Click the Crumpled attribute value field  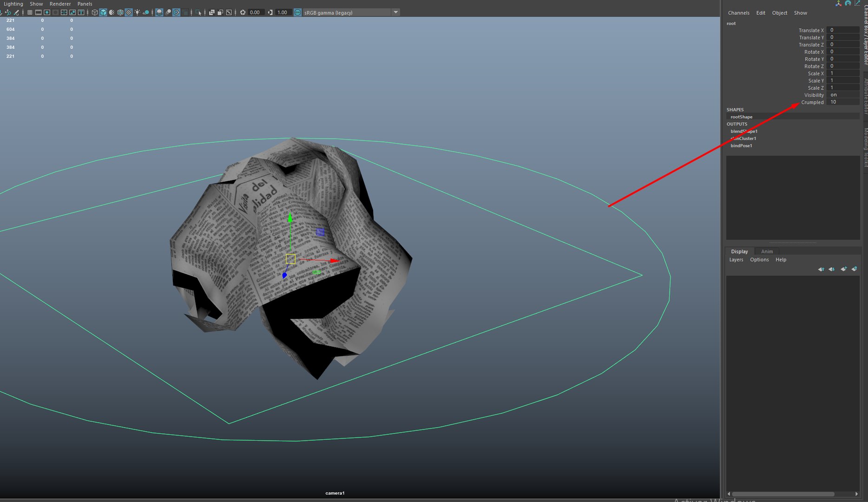pos(843,102)
